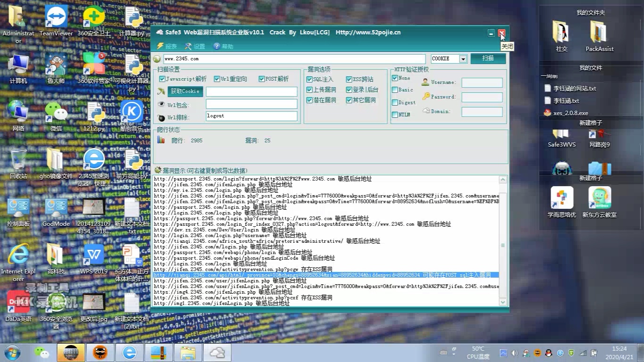Click the volume speaker tray icon
The width and height of the screenshot is (644, 362).
514,353
